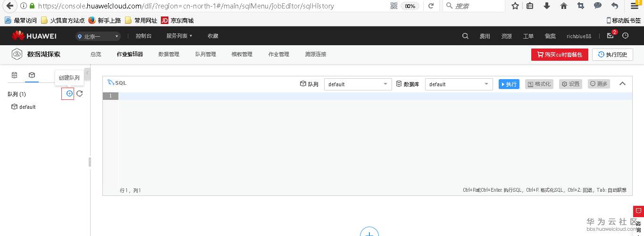Screen dimensions: 644x236
Task: Open the 更多 menu button
Action: (x=599, y=84)
